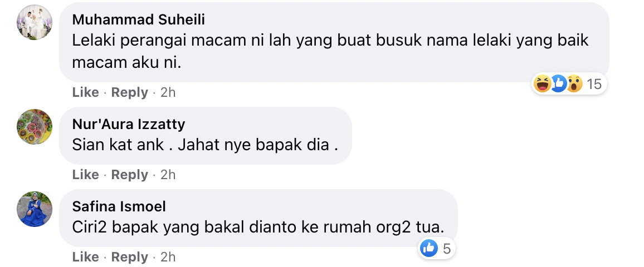
Task: Reply to Safina Ismoel's comment
Action: tap(129, 257)
